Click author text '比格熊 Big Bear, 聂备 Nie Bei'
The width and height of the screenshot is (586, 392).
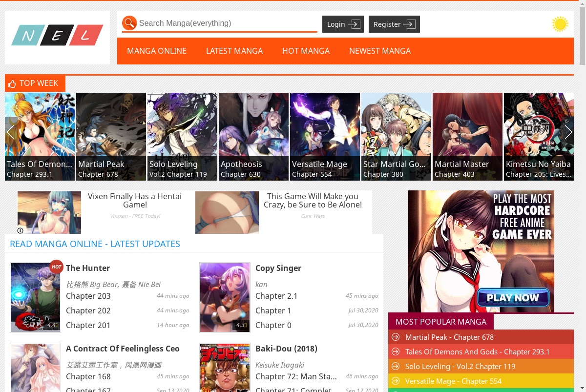[113, 284]
